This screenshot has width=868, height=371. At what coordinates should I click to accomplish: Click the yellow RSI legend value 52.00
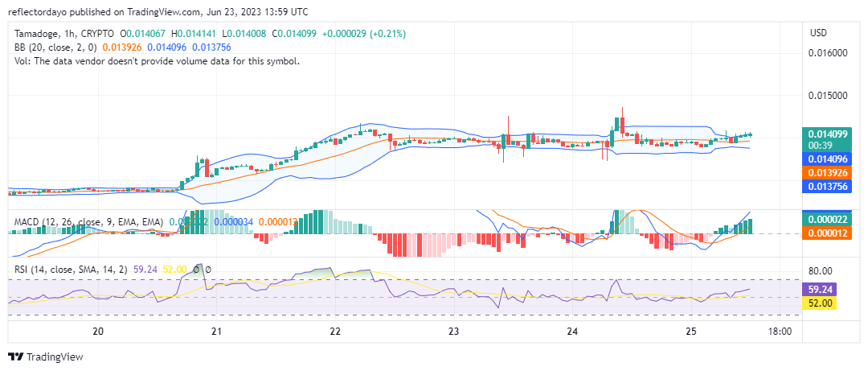pos(175,270)
